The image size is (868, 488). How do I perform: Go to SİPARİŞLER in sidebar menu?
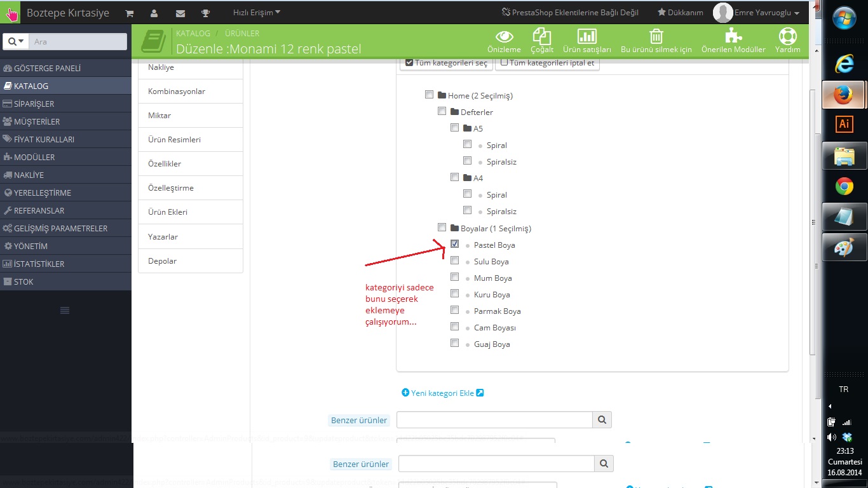click(x=66, y=104)
